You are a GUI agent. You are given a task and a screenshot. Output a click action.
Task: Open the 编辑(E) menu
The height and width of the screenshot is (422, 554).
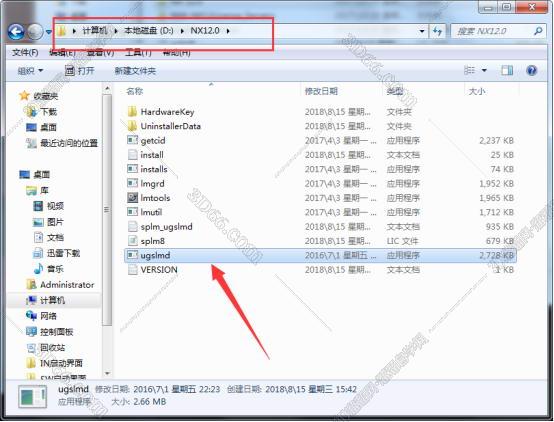tap(62, 53)
